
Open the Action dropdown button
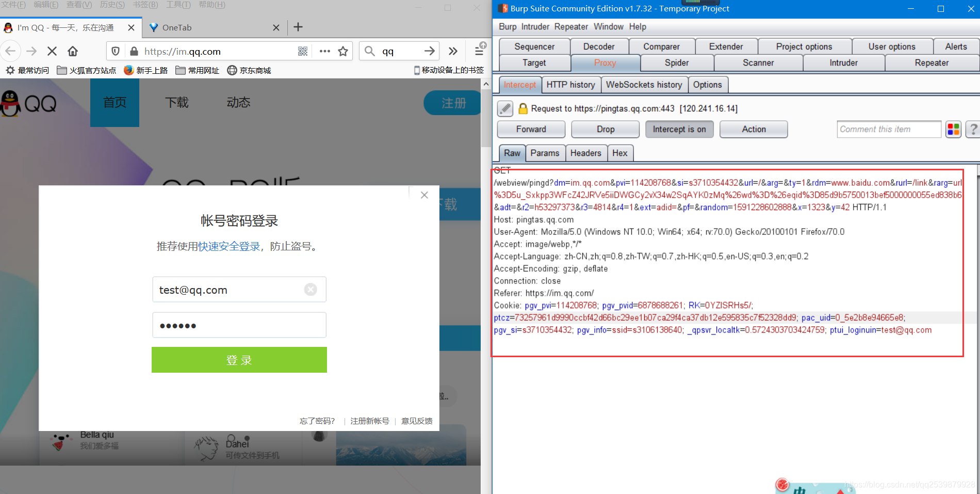tap(754, 129)
